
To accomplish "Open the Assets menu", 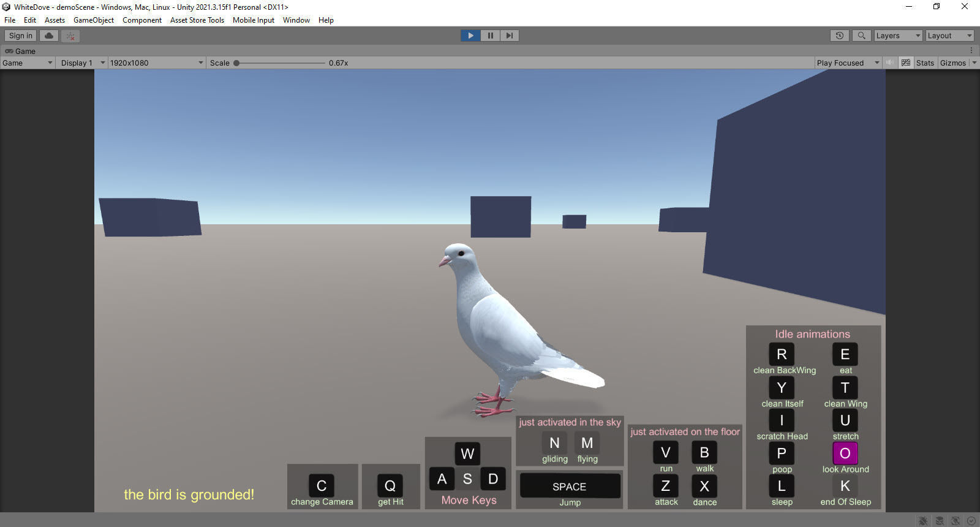I will [55, 20].
